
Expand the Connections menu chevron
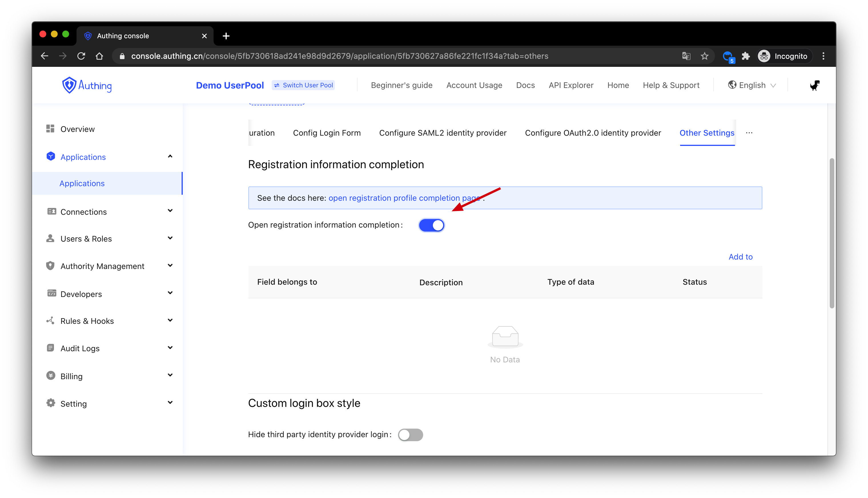[170, 211]
